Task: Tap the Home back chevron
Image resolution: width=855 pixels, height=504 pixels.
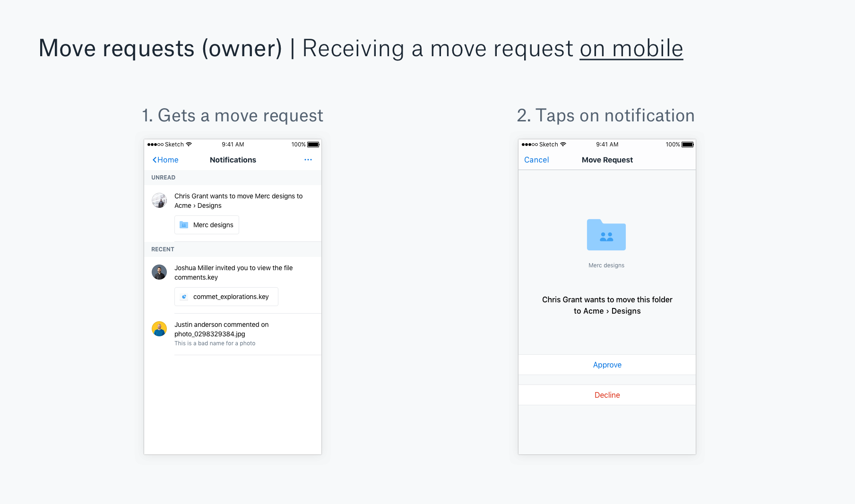Action: click(154, 160)
